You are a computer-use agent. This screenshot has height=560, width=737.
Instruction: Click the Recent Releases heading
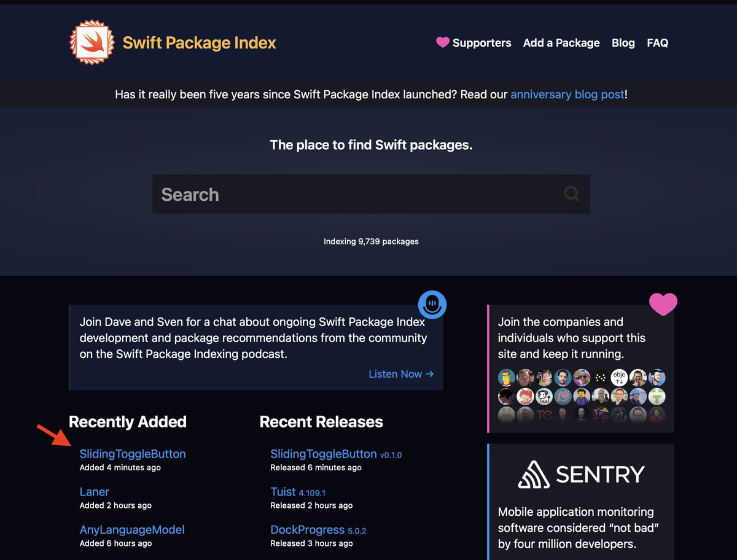pyautogui.click(x=321, y=422)
